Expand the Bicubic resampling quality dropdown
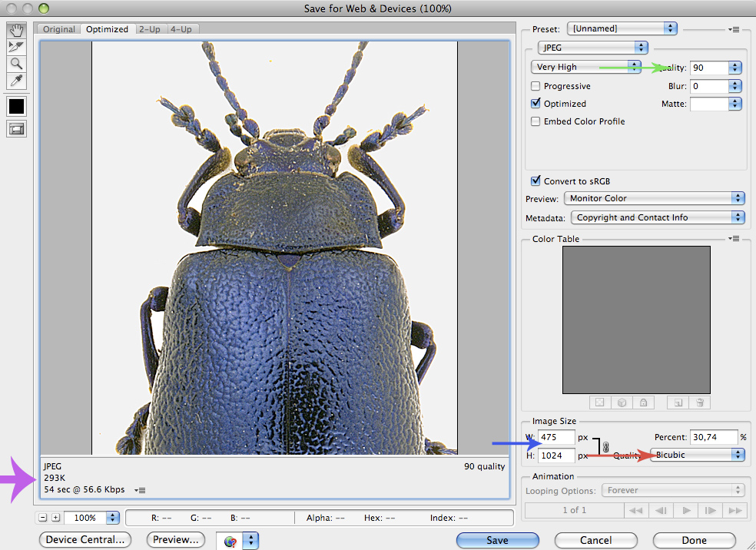Image resolution: width=756 pixels, height=550 pixels. 698,455
